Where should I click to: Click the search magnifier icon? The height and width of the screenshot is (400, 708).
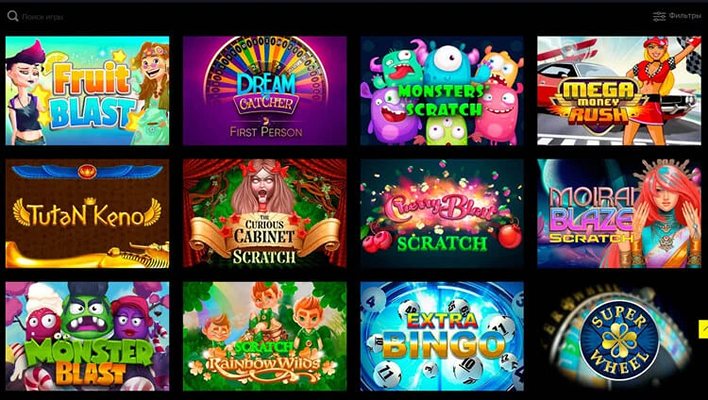(13, 17)
